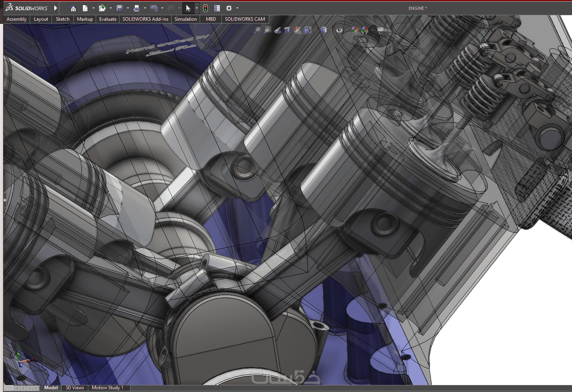Open the SOLIDWORKS CAM tab
This screenshot has width=572, height=392.
(x=245, y=19)
